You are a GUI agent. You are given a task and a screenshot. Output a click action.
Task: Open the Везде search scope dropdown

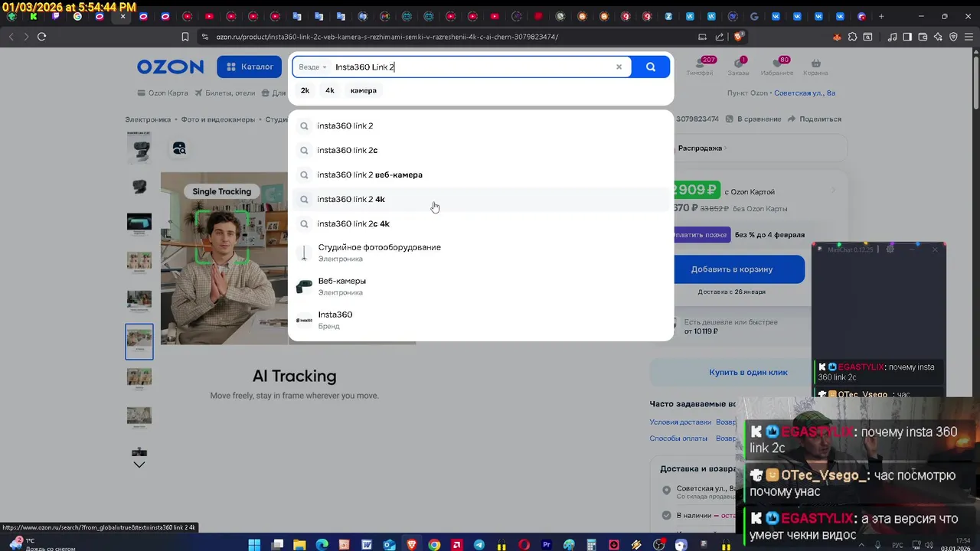312,67
